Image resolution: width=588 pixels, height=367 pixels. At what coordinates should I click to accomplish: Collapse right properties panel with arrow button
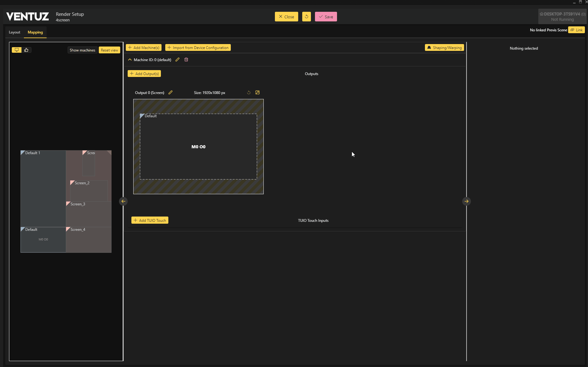[x=466, y=201]
